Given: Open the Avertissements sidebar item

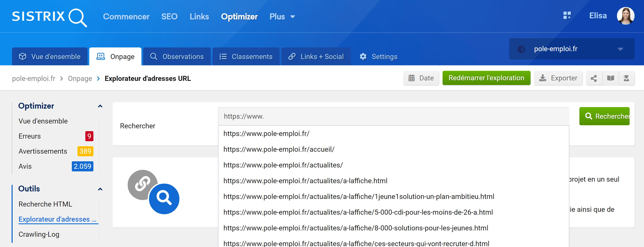Looking at the screenshot, I should pyautogui.click(x=43, y=151).
